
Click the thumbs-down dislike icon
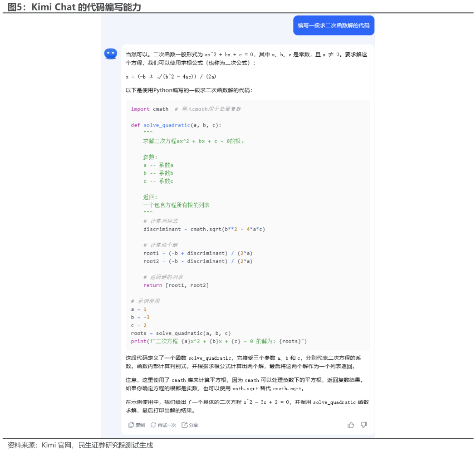(363, 425)
